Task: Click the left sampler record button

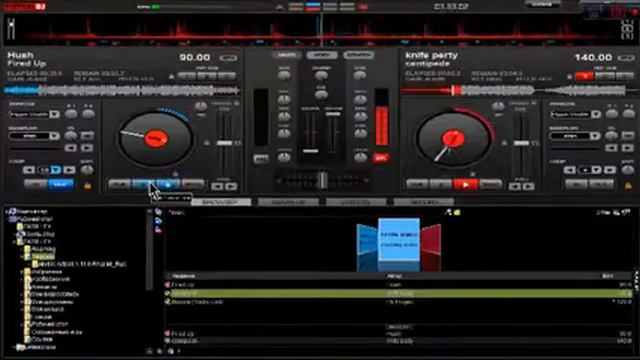Action: [87, 136]
